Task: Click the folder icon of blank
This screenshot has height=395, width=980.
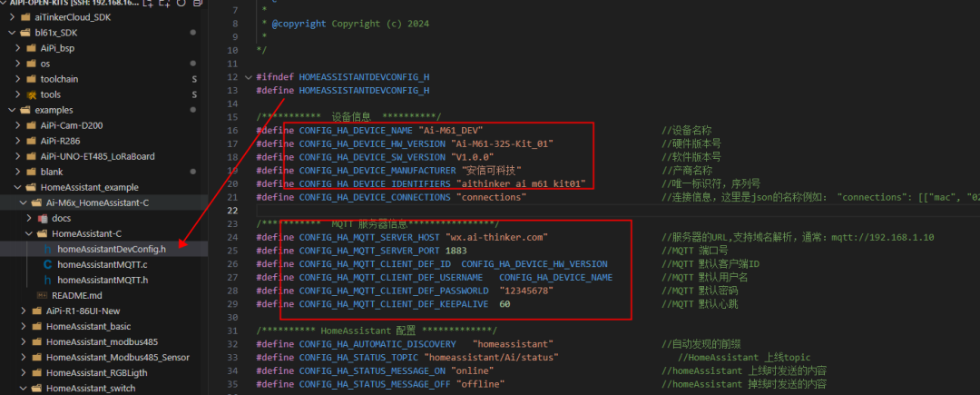Action: (x=31, y=172)
